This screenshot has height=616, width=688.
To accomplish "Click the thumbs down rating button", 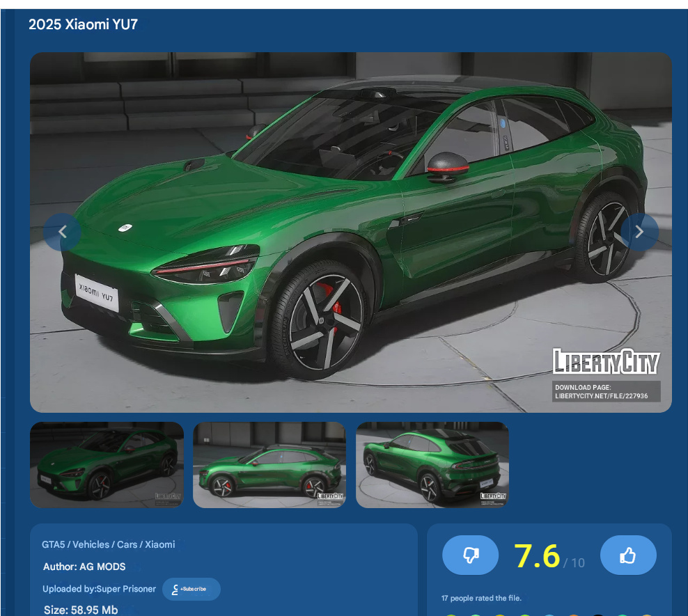I will [470, 555].
